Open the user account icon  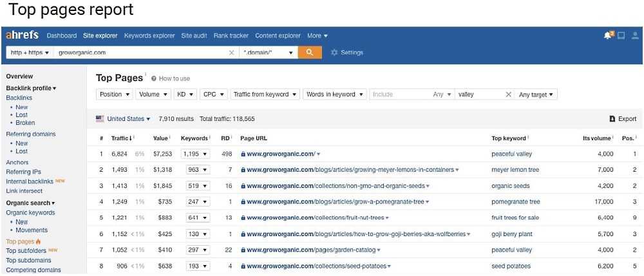click(x=635, y=35)
